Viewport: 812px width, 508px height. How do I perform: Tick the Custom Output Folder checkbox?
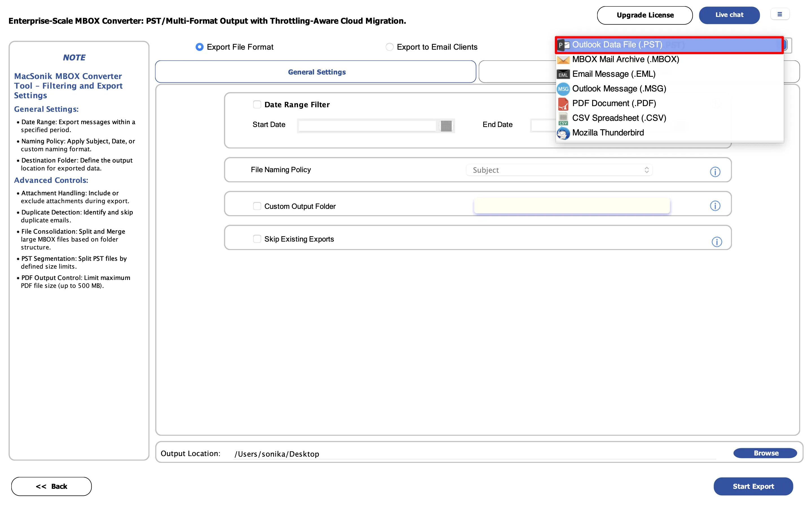tap(257, 206)
